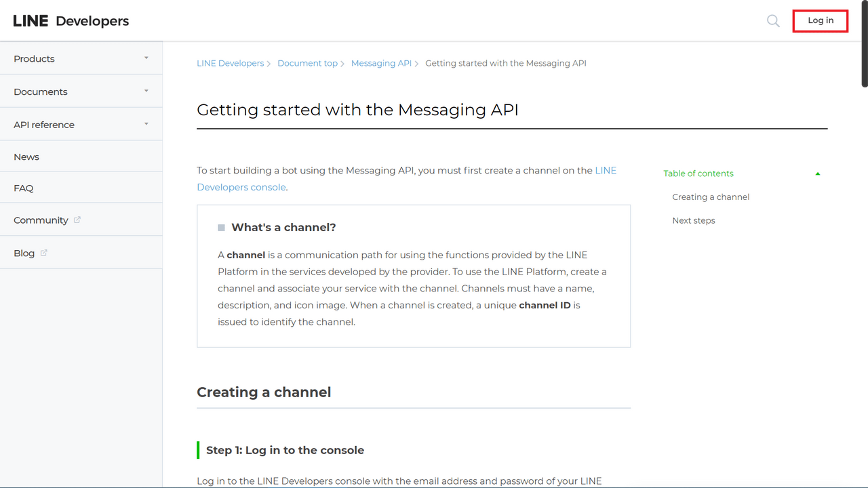Expand the API reference menu arrow
The width and height of the screenshot is (868, 488).
coord(146,124)
